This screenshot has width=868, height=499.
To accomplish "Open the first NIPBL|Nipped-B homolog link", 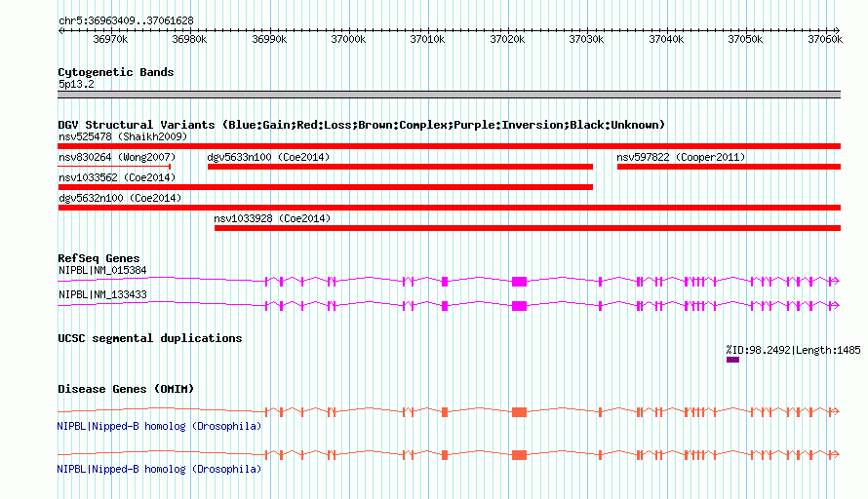I will [x=159, y=427].
